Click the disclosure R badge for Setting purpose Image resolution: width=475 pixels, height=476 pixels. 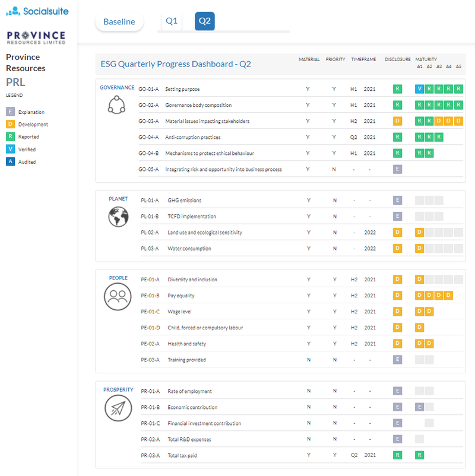coord(397,88)
